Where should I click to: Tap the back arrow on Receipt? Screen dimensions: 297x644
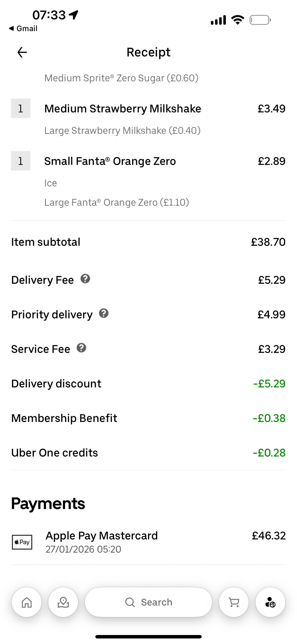coord(22,53)
